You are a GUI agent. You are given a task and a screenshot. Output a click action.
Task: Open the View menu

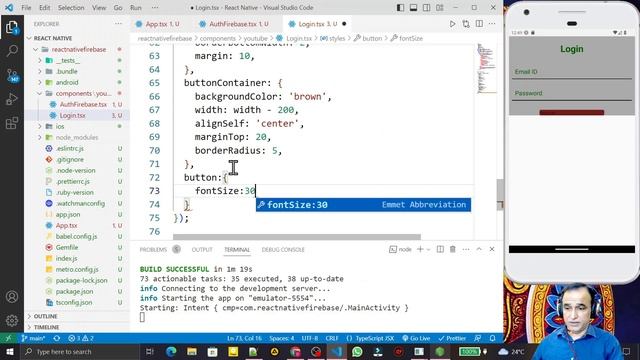point(99,8)
